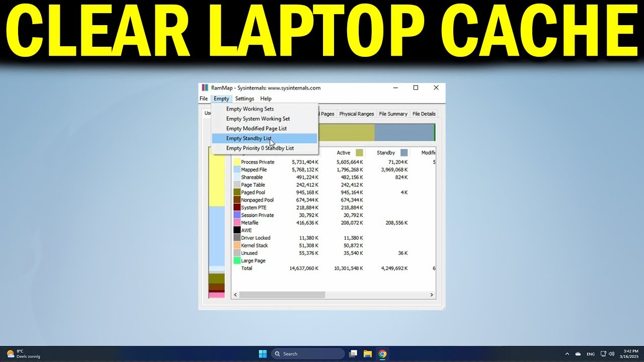Click the taskbar Search box
644x362 pixels.
click(x=307, y=354)
